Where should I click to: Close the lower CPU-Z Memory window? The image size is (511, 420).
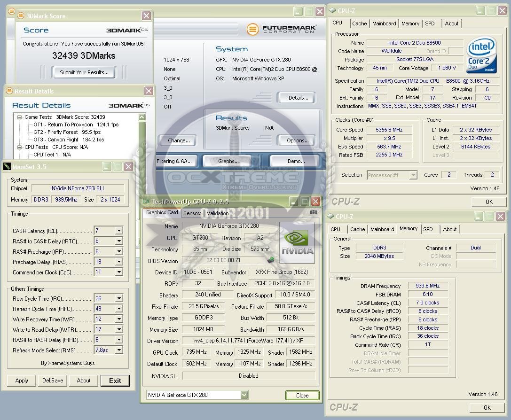tap(501, 216)
